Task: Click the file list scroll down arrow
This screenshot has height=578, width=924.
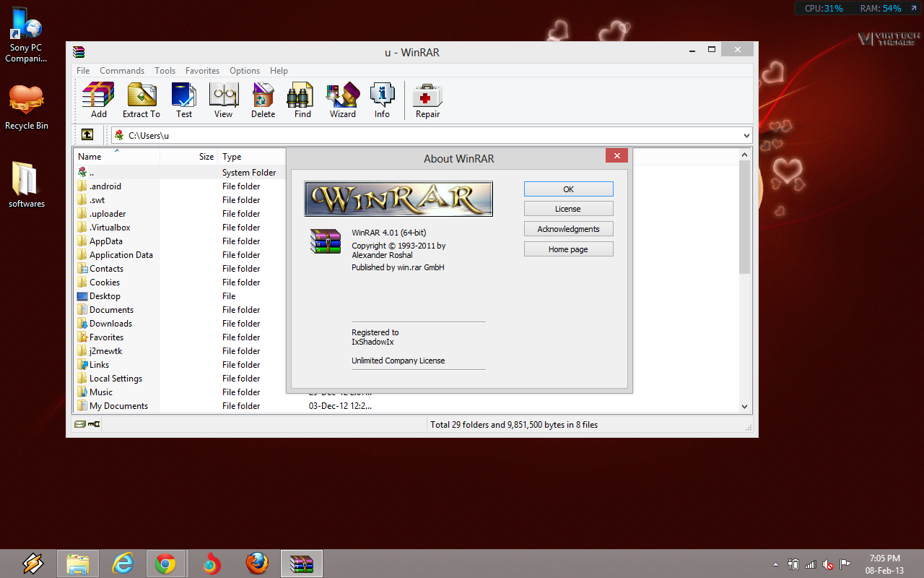Action: tap(745, 407)
